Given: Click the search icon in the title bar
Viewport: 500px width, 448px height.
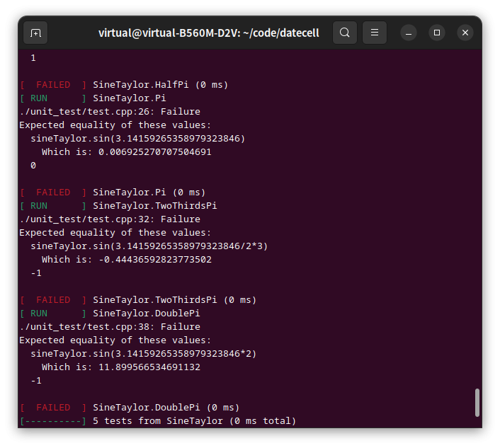Looking at the screenshot, I should (345, 33).
